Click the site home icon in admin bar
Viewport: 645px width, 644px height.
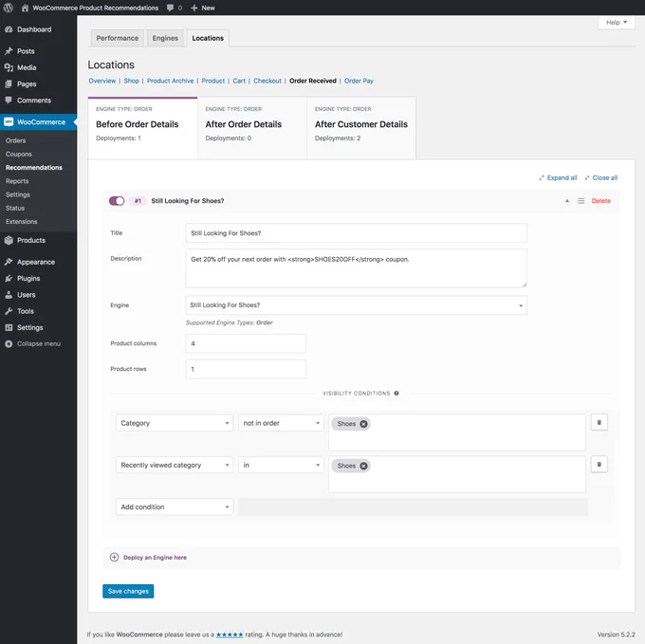pos(25,8)
